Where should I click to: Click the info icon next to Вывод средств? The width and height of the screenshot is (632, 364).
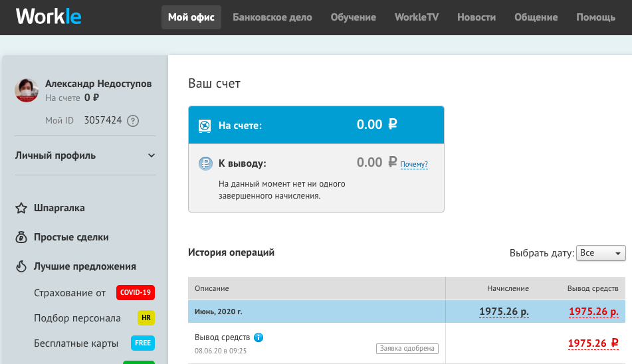(259, 337)
